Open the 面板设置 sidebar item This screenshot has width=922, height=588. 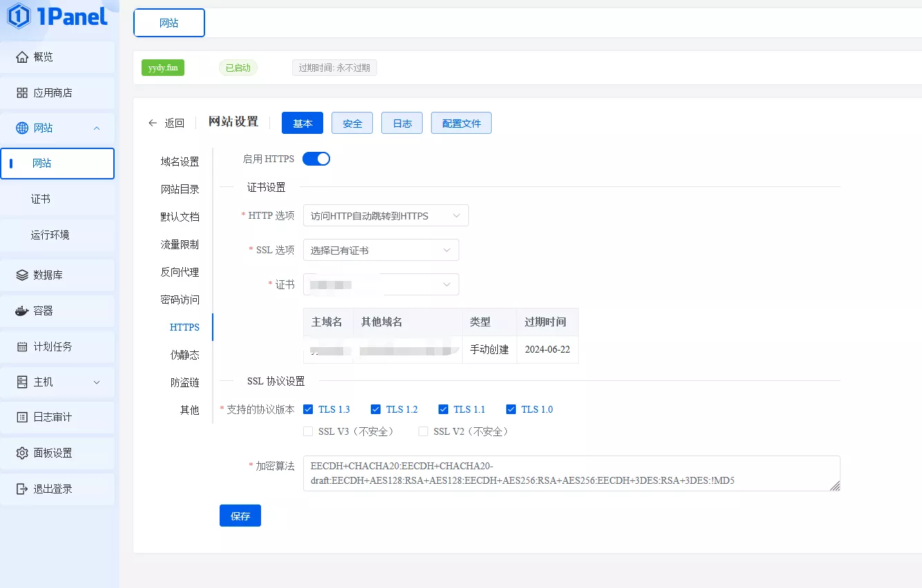[57, 453]
